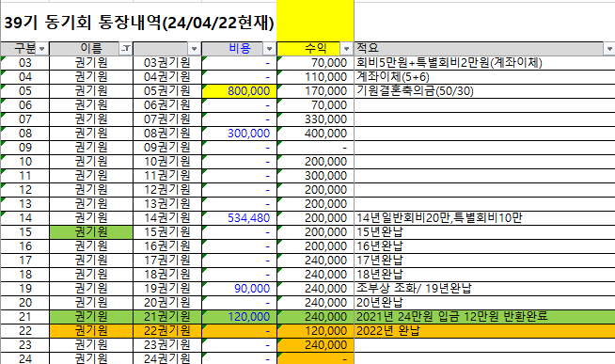Screen dimensions: 615x364
Task: Select the green note 2021년 24만원 입금
Action: (484, 317)
